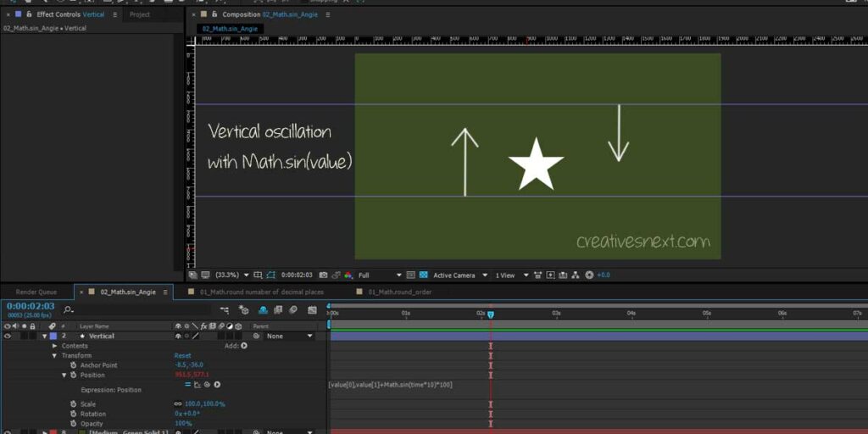Open Show Channel color management icon

point(348,275)
